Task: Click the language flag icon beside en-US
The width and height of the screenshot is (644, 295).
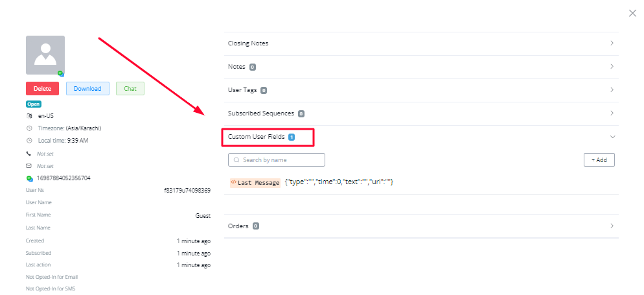Action: pos(29,116)
